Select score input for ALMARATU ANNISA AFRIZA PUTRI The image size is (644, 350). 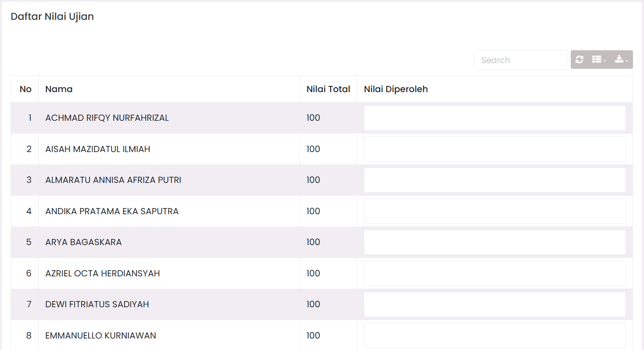(x=494, y=180)
